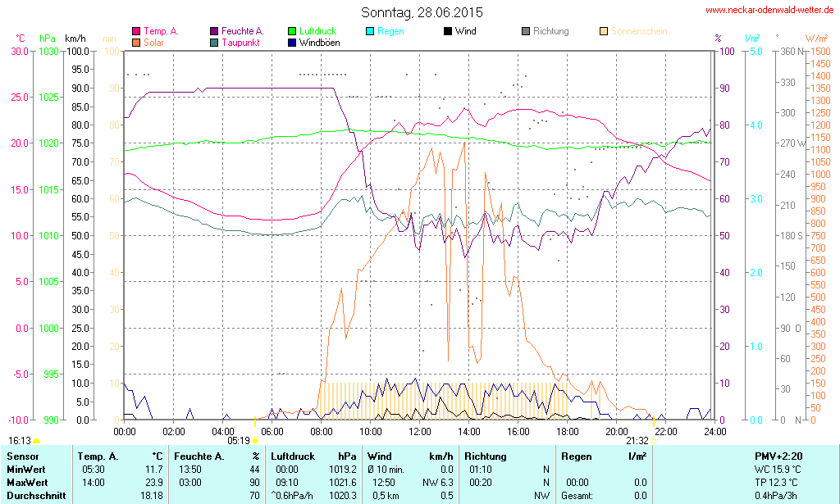
Task: Click the orange Solar legend square
Action: point(136,42)
